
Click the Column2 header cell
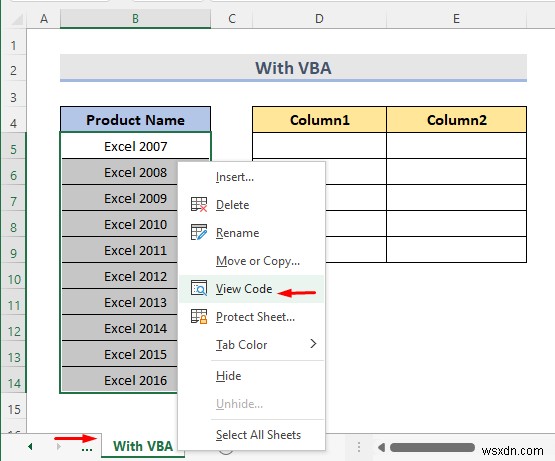[x=456, y=120]
